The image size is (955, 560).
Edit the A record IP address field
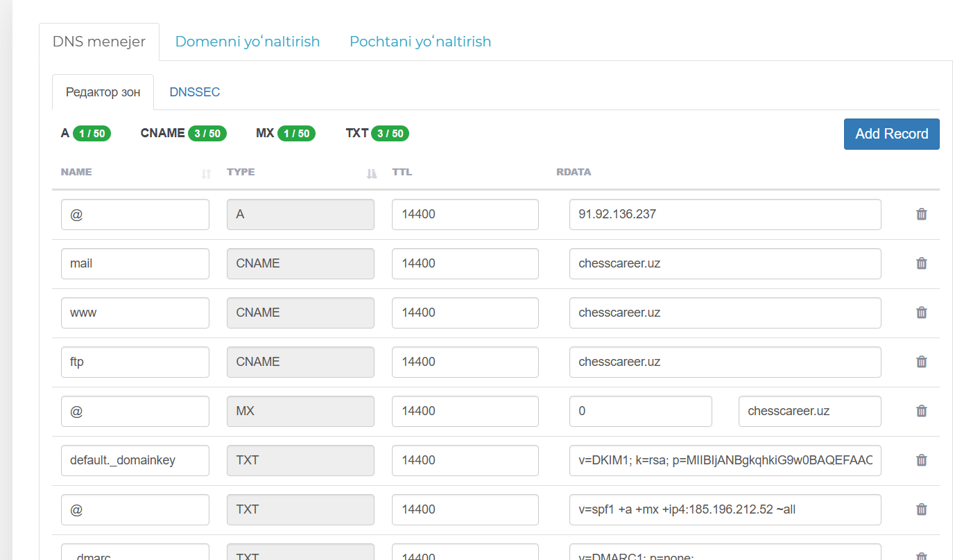(725, 214)
